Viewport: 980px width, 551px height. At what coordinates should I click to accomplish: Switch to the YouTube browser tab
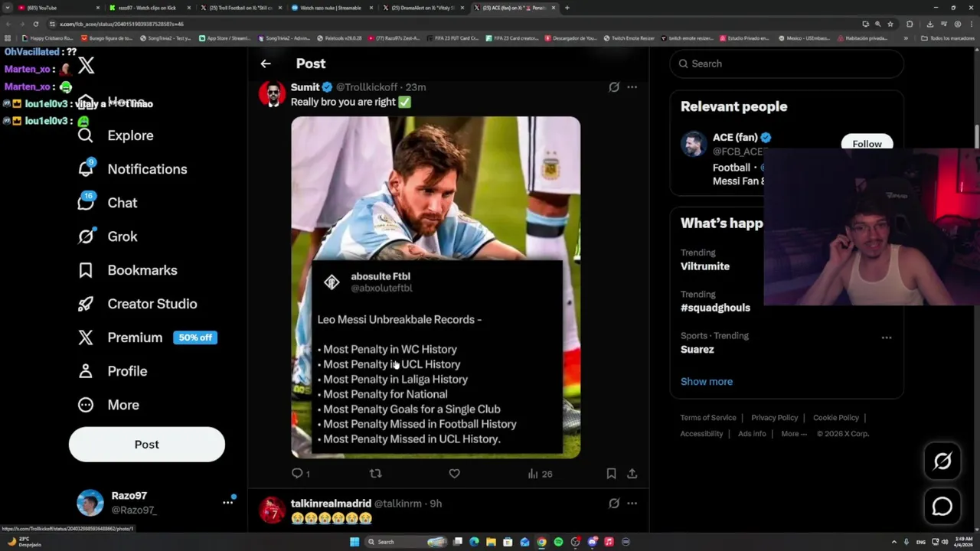59,8
